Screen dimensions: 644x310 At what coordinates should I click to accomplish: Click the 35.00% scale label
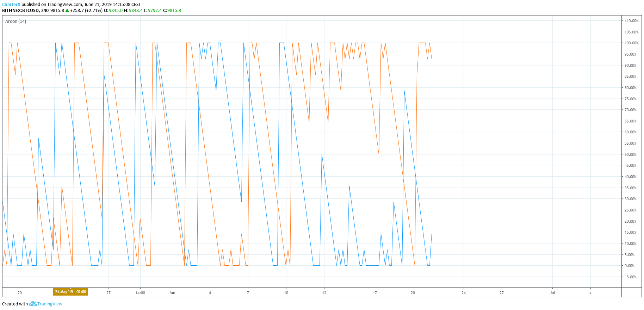[x=630, y=188]
